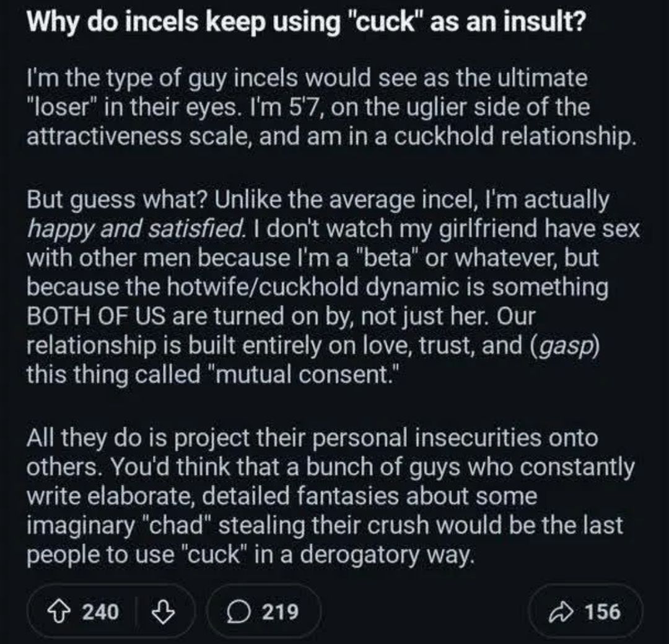
Task: Click the 219 comments count
Action: tap(280, 612)
